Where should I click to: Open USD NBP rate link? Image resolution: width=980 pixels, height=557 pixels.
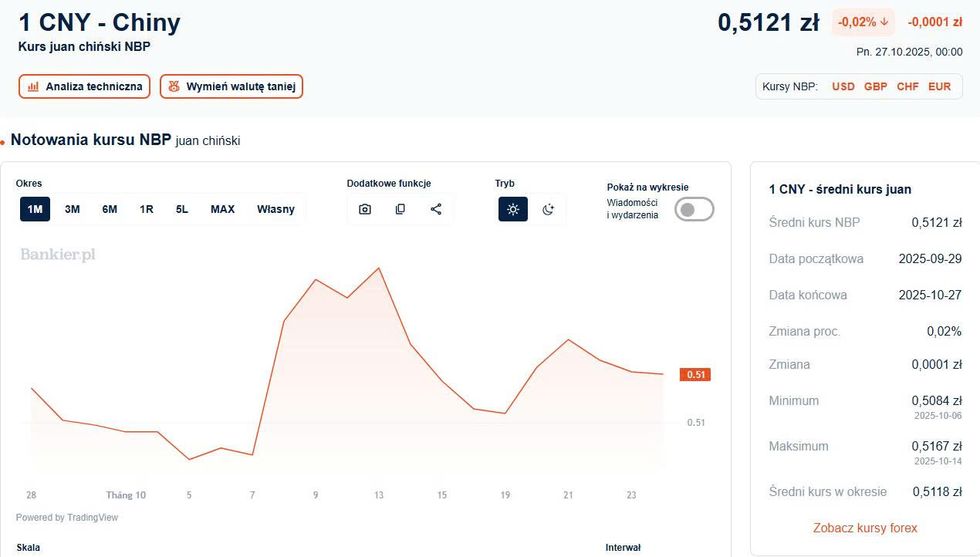[843, 86]
